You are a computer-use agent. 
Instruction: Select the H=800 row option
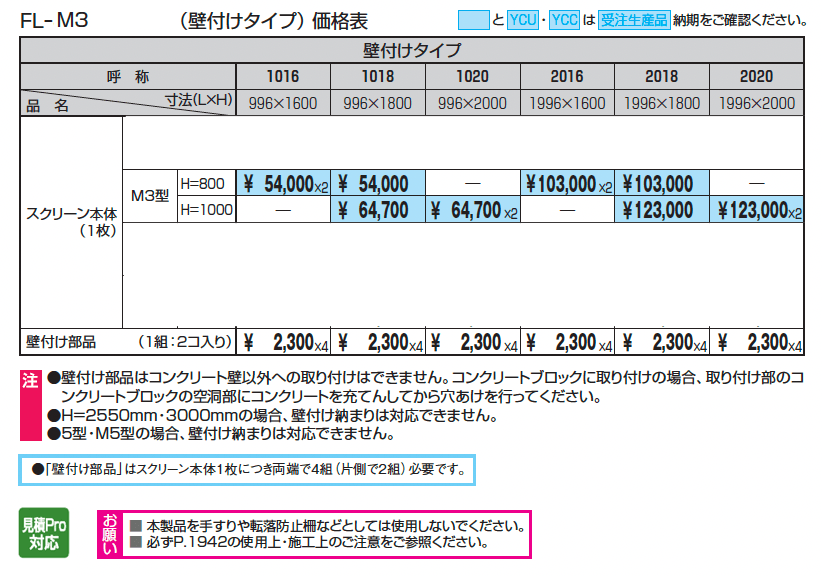coord(203,183)
